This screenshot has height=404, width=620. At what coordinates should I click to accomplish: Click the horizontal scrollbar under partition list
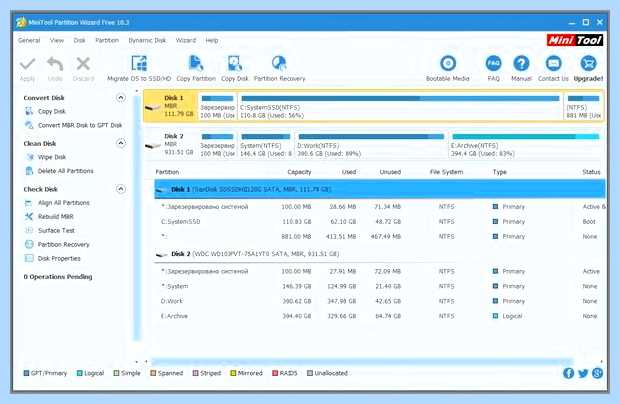pos(362,361)
